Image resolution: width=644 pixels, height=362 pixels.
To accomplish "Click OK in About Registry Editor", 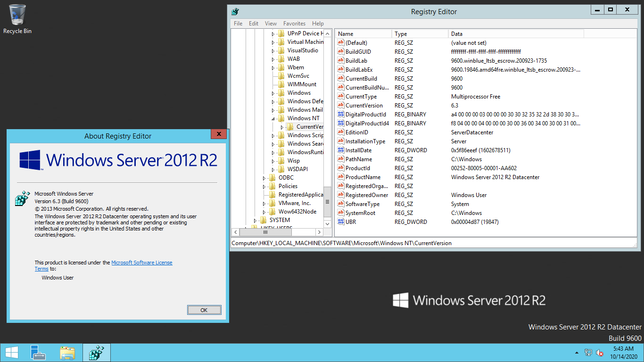I will pos(204,310).
